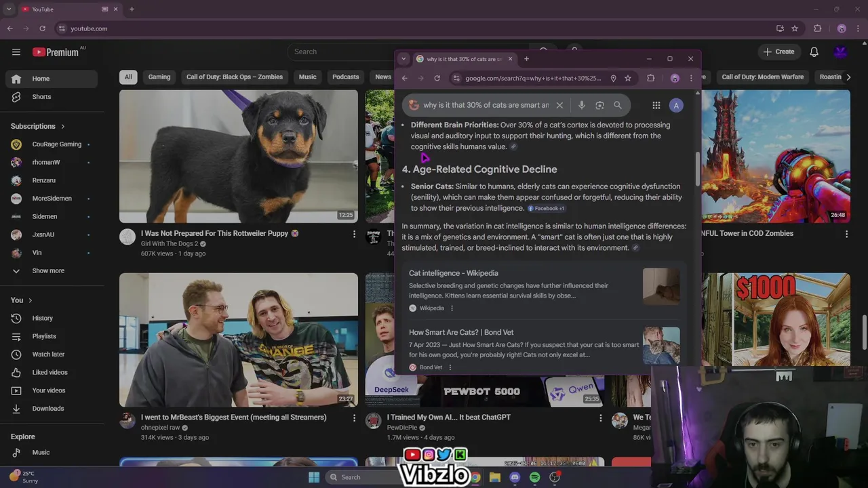Show next category chips on YouTube
Image resolution: width=868 pixels, height=488 pixels.
[x=848, y=77]
